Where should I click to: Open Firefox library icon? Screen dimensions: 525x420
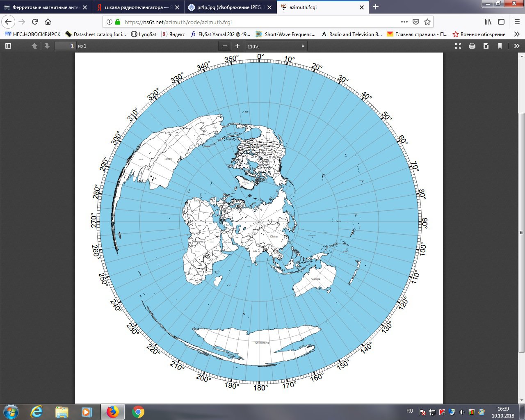[488, 22]
